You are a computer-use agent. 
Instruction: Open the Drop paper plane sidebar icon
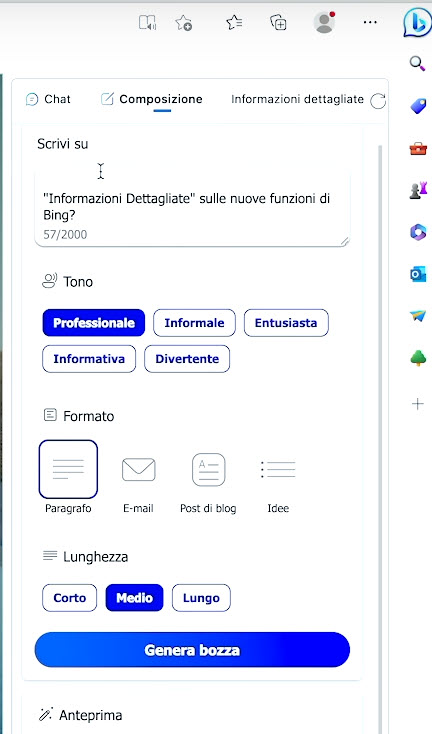coord(418,316)
